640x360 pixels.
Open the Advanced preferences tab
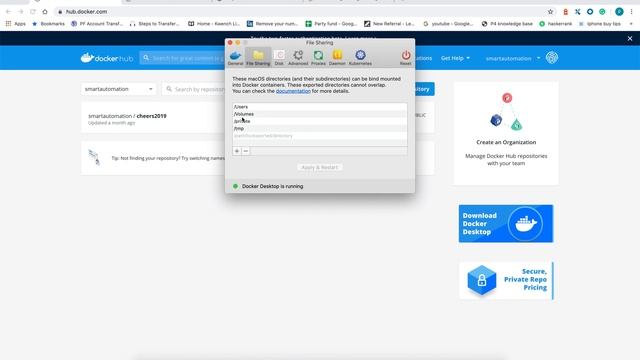(298, 58)
